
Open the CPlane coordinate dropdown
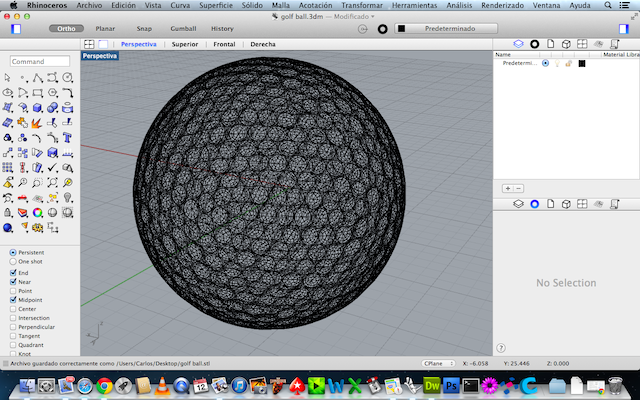(x=438, y=363)
